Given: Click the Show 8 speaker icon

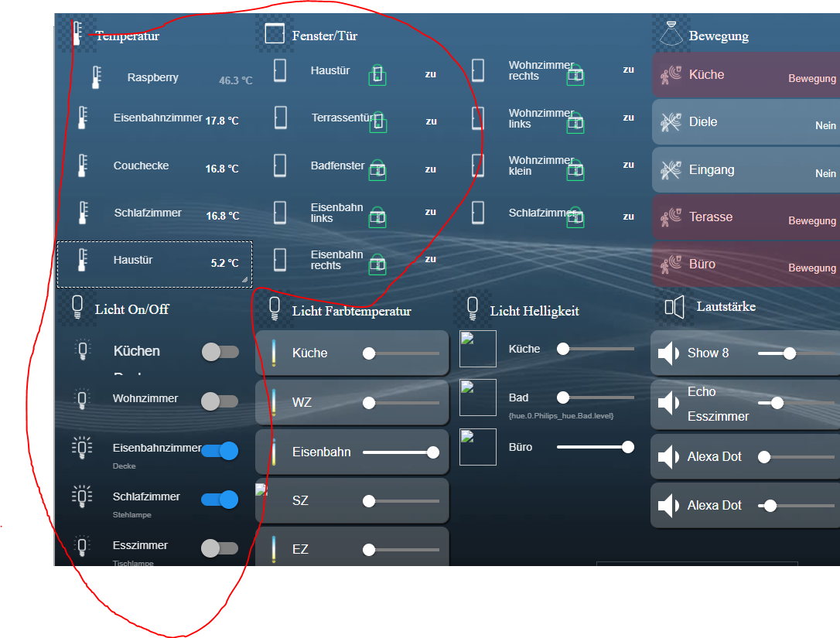Looking at the screenshot, I should (668, 353).
